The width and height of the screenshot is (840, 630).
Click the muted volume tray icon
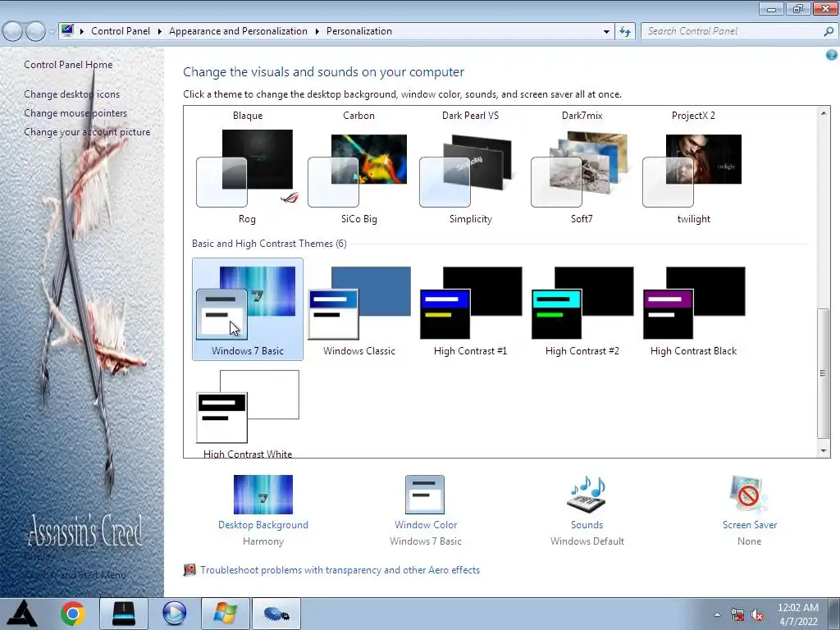757,615
